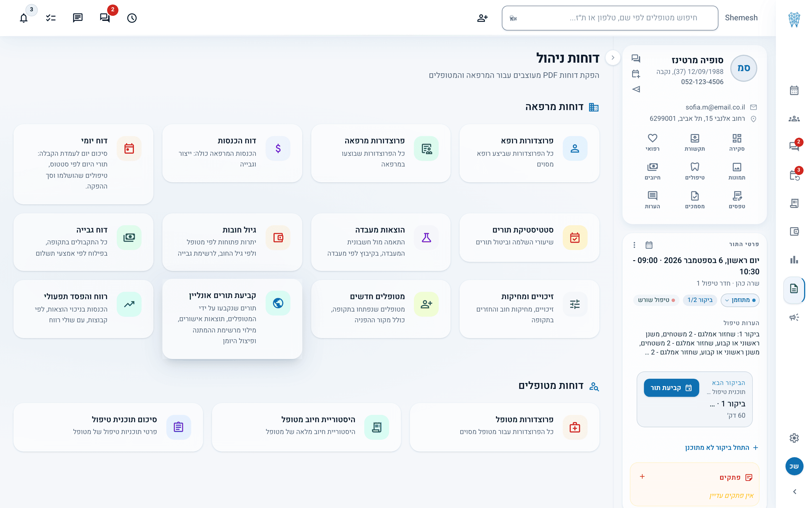Screen dimensions: 812x508
Task: Open the חיובים patient shortcut
Action: tap(652, 171)
